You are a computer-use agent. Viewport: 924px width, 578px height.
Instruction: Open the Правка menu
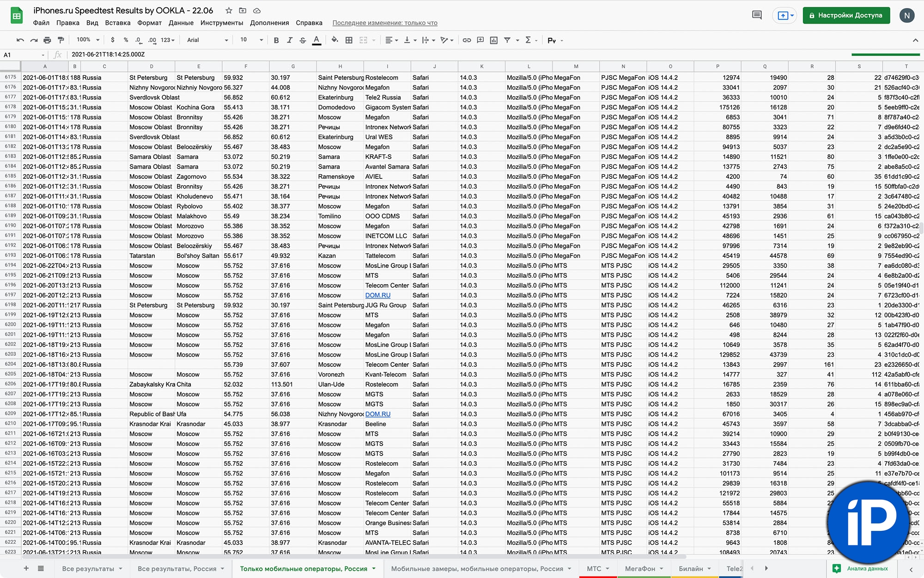click(68, 23)
